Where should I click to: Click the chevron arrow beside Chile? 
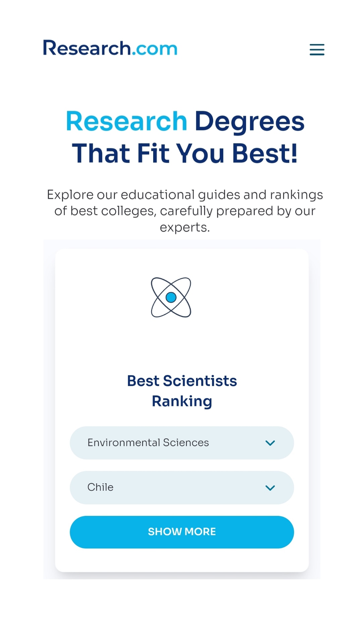click(x=270, y=488)
